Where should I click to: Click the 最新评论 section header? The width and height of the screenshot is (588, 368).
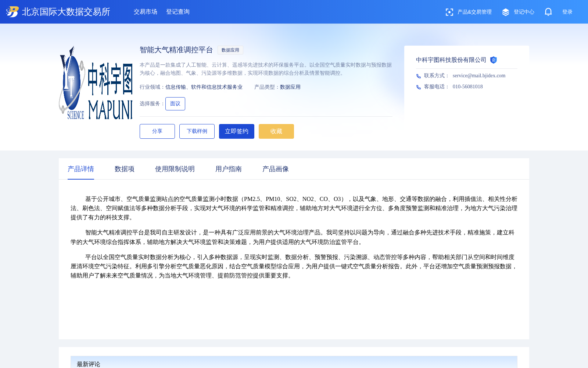(89, 364)
